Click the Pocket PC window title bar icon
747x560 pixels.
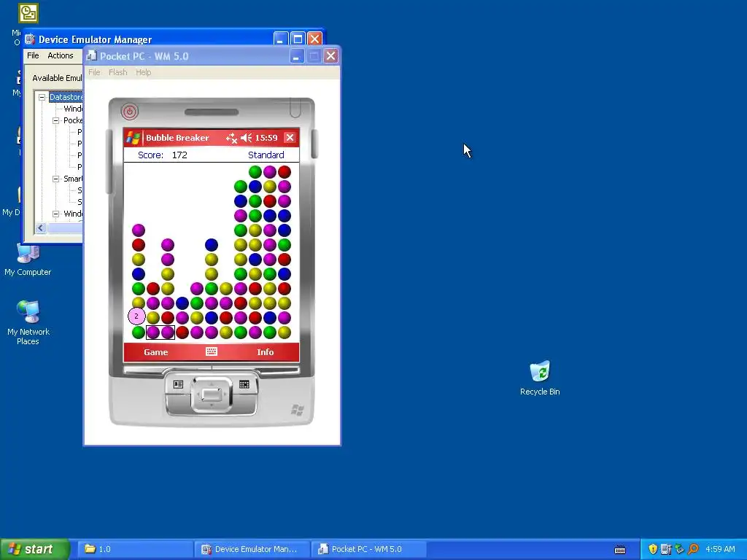click(x=91, y=56)
